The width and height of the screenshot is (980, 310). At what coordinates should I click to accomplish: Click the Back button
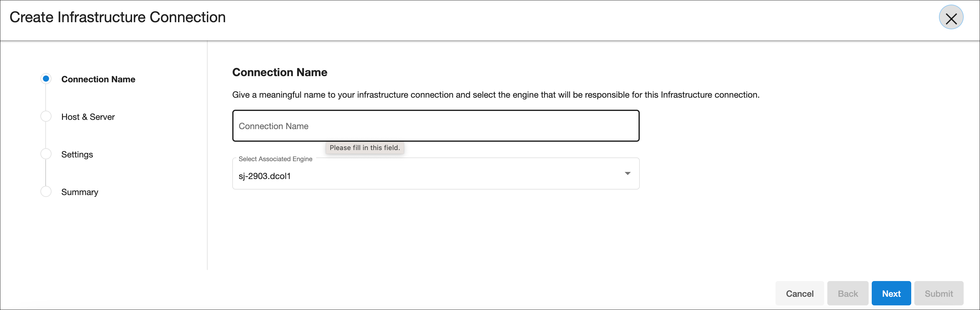tap(847, 294)
